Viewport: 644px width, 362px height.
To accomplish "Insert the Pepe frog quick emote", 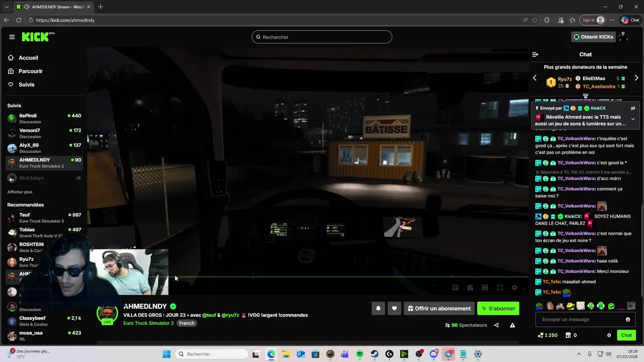I will coord(539,306).
